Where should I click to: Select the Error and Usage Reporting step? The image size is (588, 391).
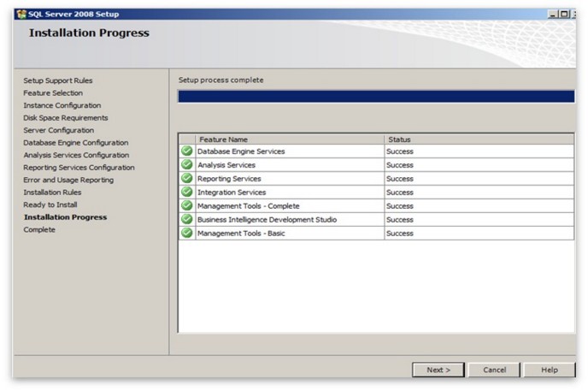pos(68,180)
